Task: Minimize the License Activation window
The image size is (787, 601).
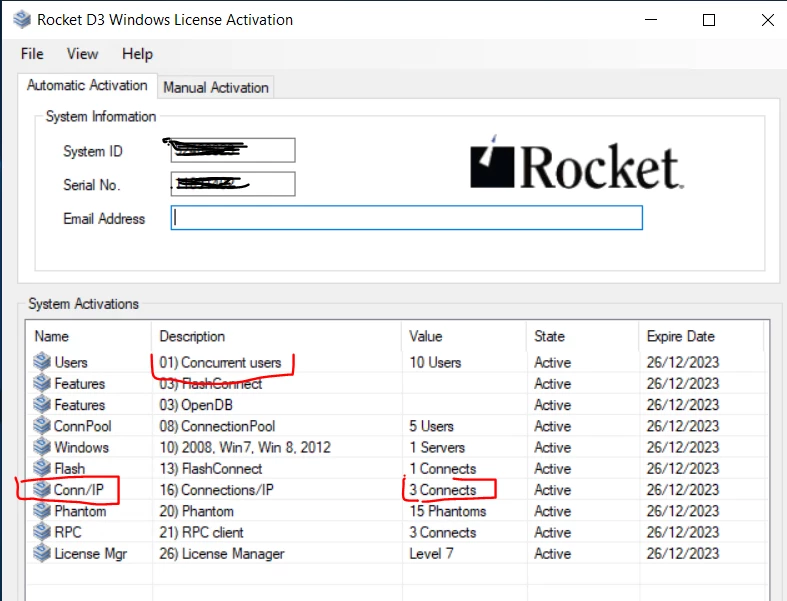Action: click(x=651, y=20)
